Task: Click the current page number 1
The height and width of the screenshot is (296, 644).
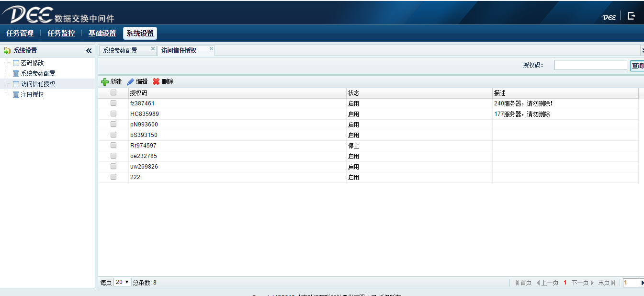Action: [x=565, y=283]
